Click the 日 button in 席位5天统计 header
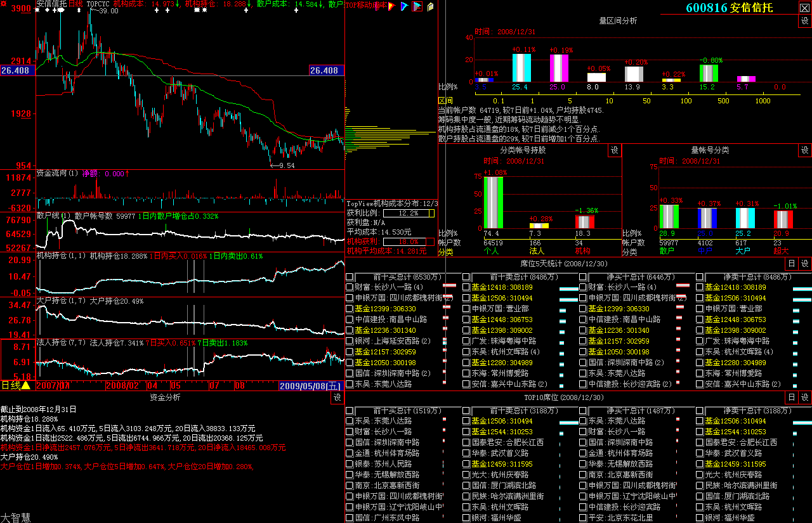The image size is (812, 523). [791, 264]
